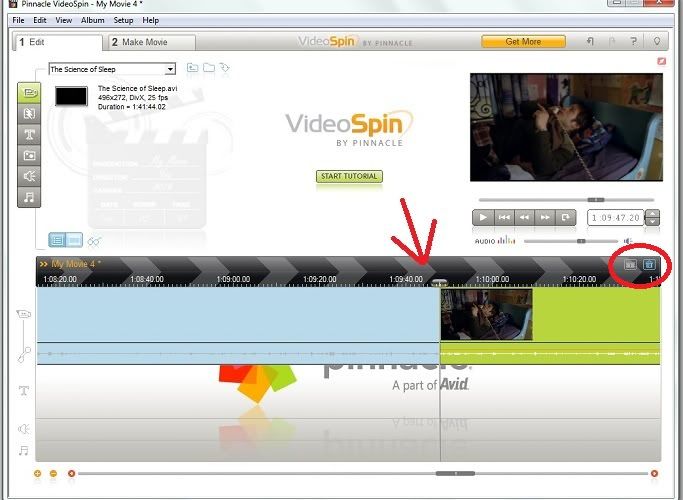
Task: Switch album to details list view
Action: pos(57,240)
